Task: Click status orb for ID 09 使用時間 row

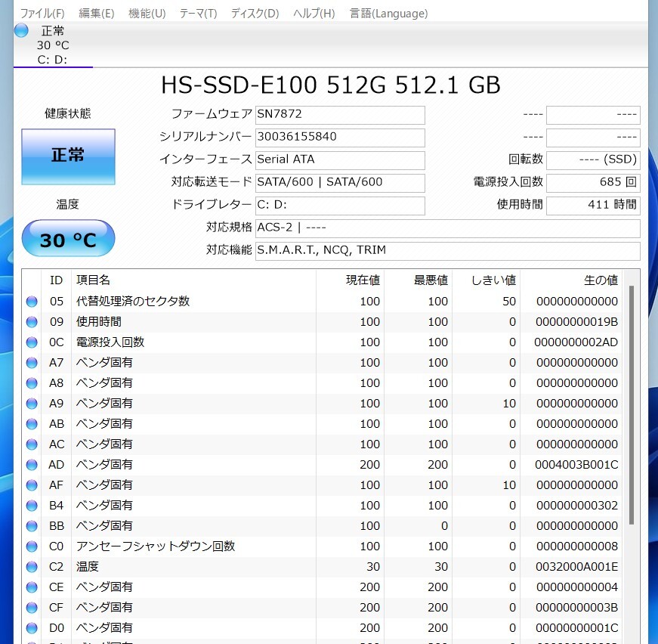Action: tap(32, 322)
